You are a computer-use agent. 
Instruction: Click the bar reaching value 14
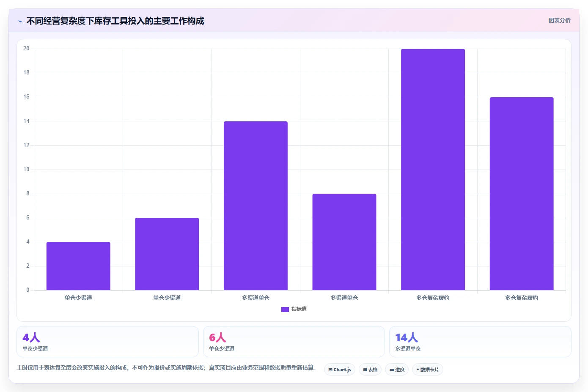click(256, 206)
